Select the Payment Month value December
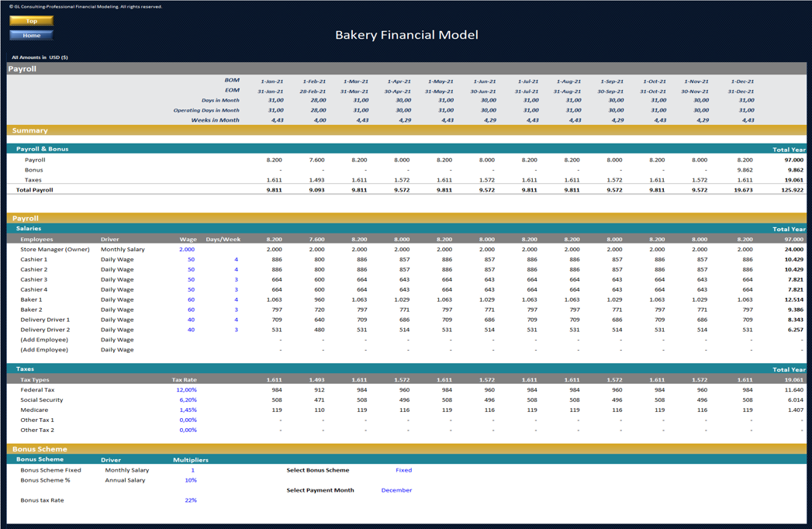Image resolution: width=812 pixels, height=529 pixels. [396, 490]
